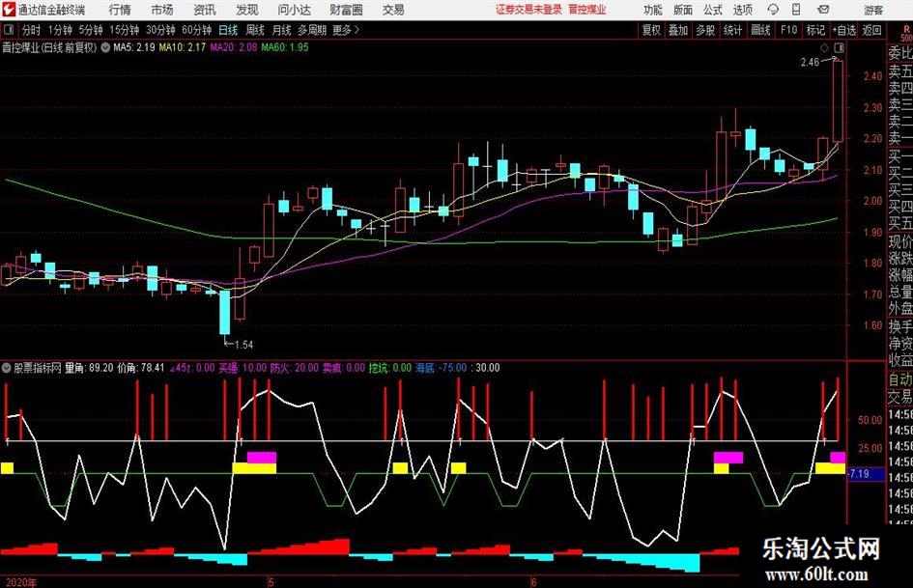Click the 画线 drawing tool button
The width and height of the screenshot is (913, 588).
point(760,30)
